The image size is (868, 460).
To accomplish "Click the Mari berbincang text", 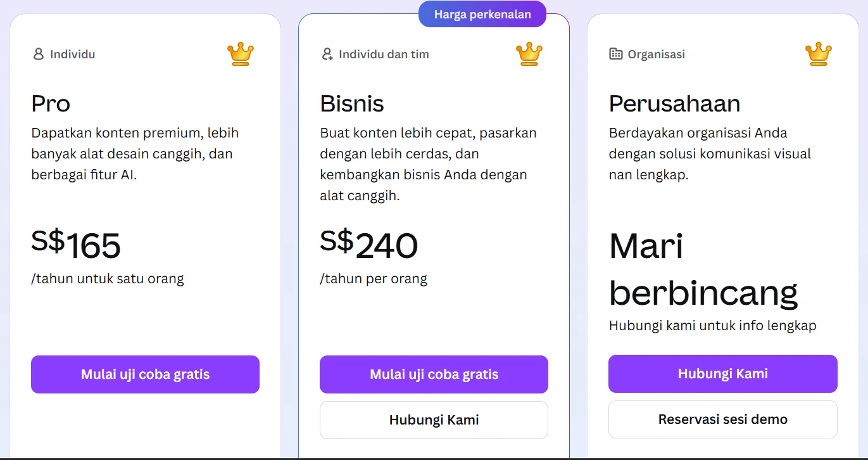I will 703,269.
